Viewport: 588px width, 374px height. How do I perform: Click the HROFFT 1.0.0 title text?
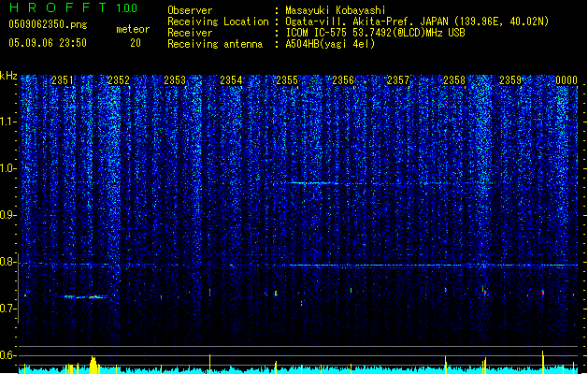[73, 7]
